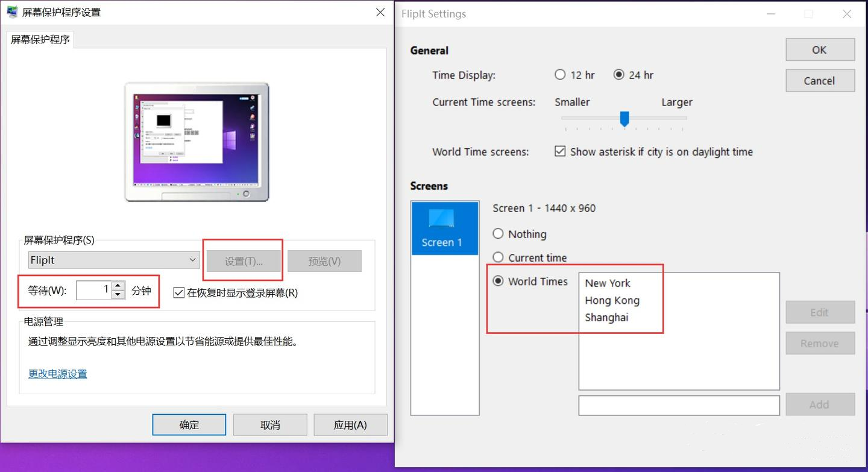This screenshot has height=472, width=868.
Task: Click OK in FlipIt Settings
Action: click(820, 50)
